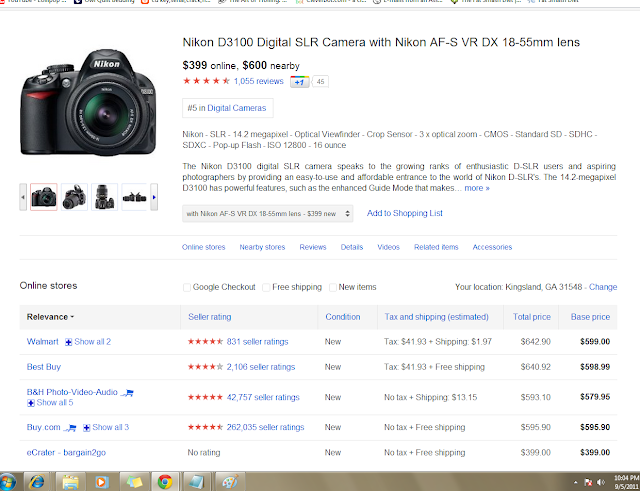
Task: Click the cart icon beside Buy.com
Action: coord(70,428)
